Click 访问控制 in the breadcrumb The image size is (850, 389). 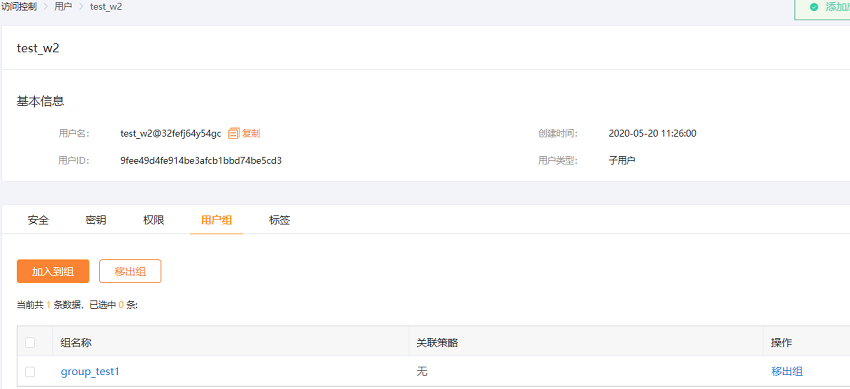[19, 8]
